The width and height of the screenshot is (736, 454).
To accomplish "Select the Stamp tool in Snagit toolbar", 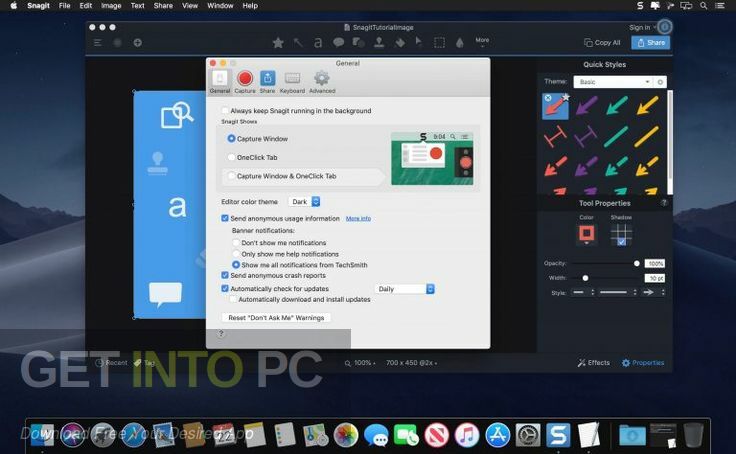I will click(x=379, y=43).
